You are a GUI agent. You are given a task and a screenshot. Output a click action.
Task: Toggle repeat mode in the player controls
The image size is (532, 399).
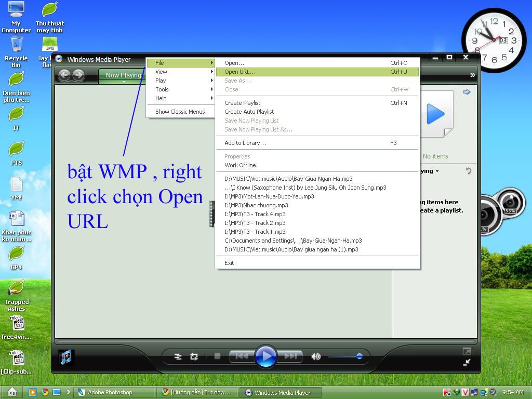(x=194, y=356)
